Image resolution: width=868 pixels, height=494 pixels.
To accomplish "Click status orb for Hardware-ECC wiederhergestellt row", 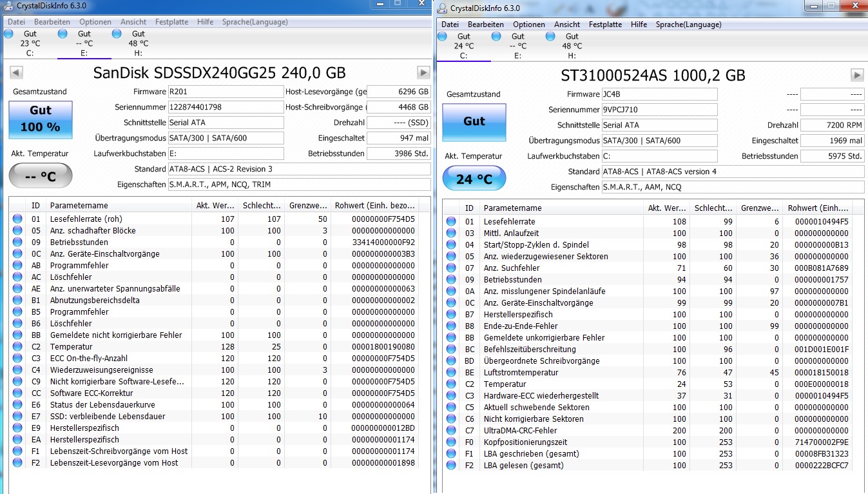I will tap(451, 396).
